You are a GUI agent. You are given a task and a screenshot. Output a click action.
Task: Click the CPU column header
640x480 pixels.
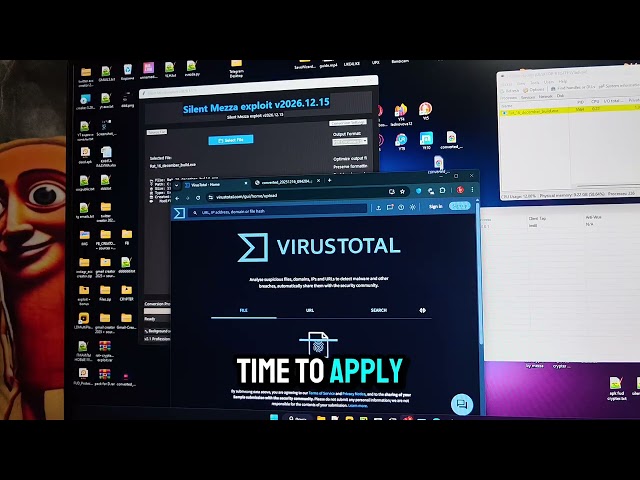[x=595, y=101]
